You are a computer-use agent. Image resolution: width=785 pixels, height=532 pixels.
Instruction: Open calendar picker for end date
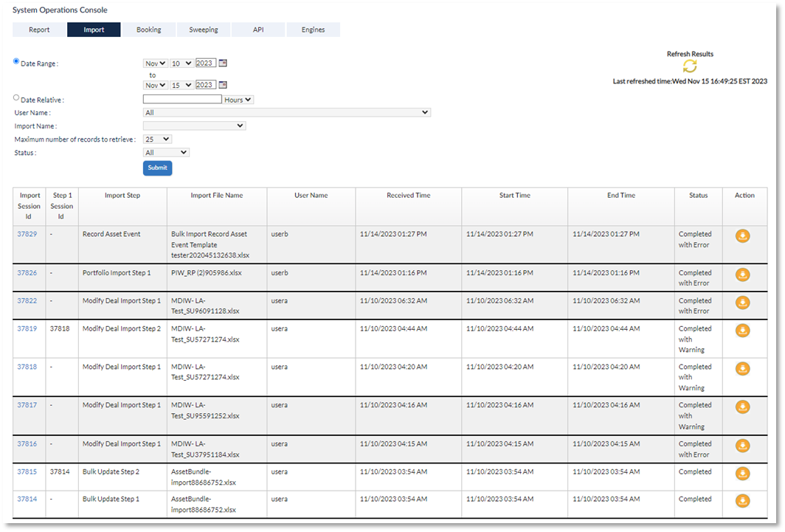coord(223,85)
